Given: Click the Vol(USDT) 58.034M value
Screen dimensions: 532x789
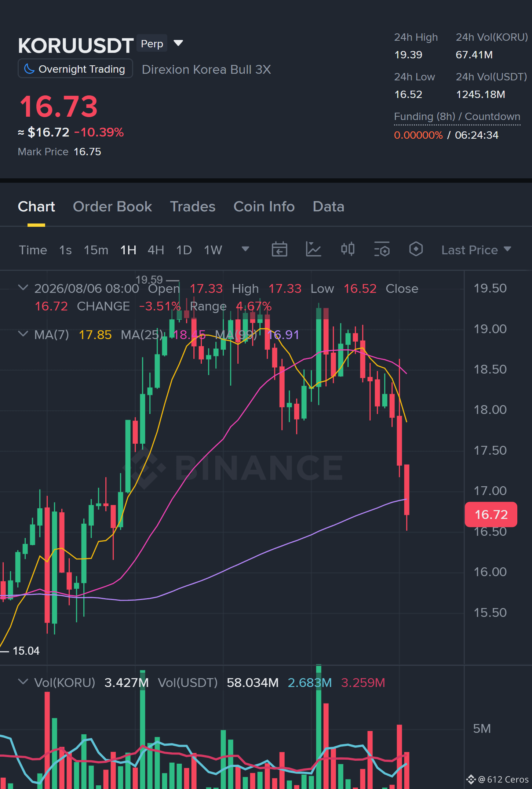Looking at the screenshot, I should coord(252,683).
